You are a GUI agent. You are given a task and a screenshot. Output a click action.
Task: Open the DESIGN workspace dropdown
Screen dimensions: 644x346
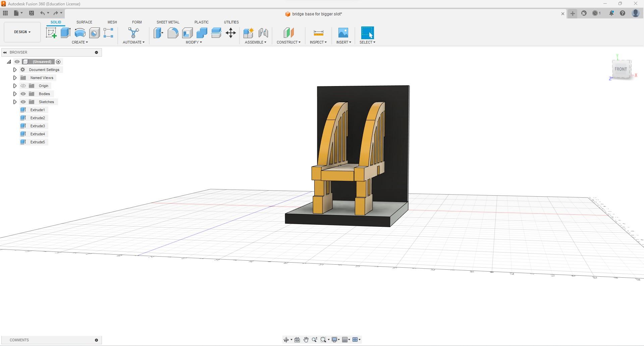click(x=22, y=32)
